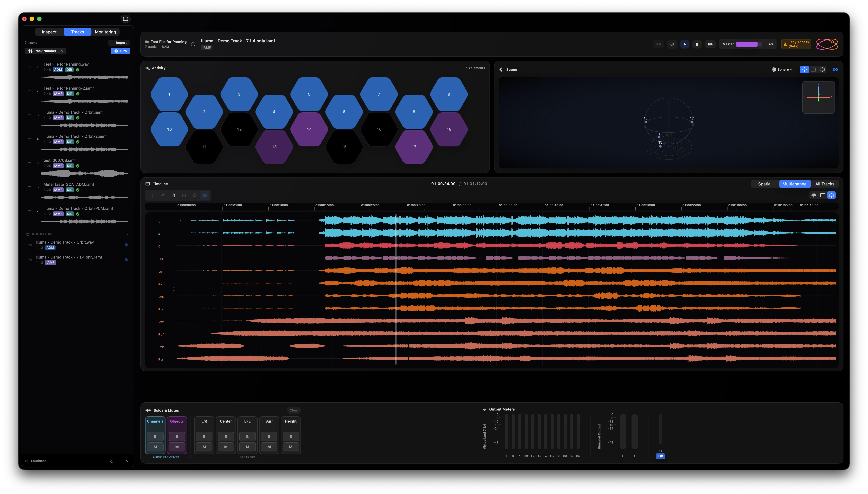Click the Import button
The height and width of the screenshot is (494, 868).
(119, 43)
